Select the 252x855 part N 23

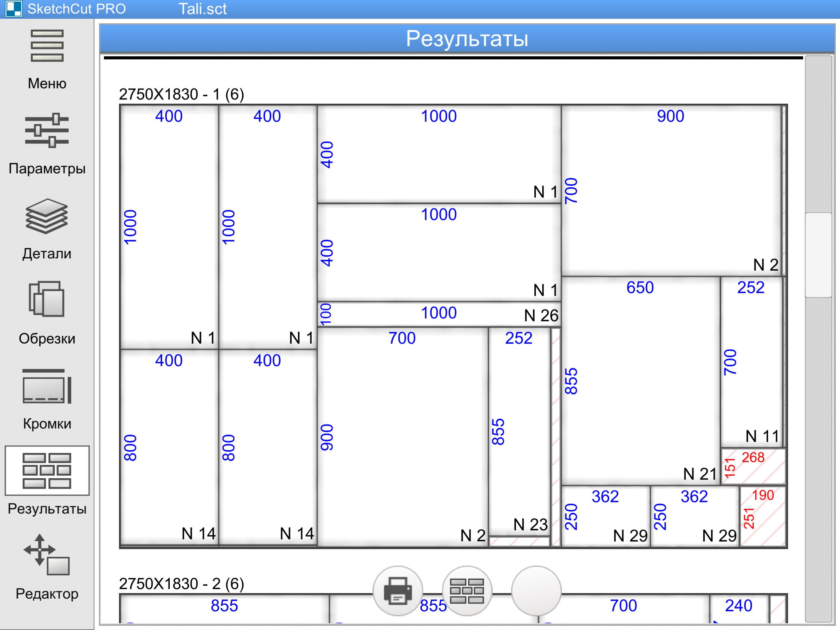click(x=519, y=432)
